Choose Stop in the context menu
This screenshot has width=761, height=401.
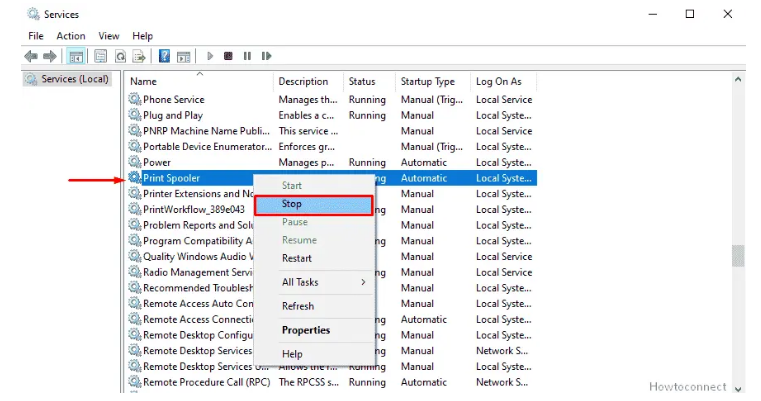point(314,204)
